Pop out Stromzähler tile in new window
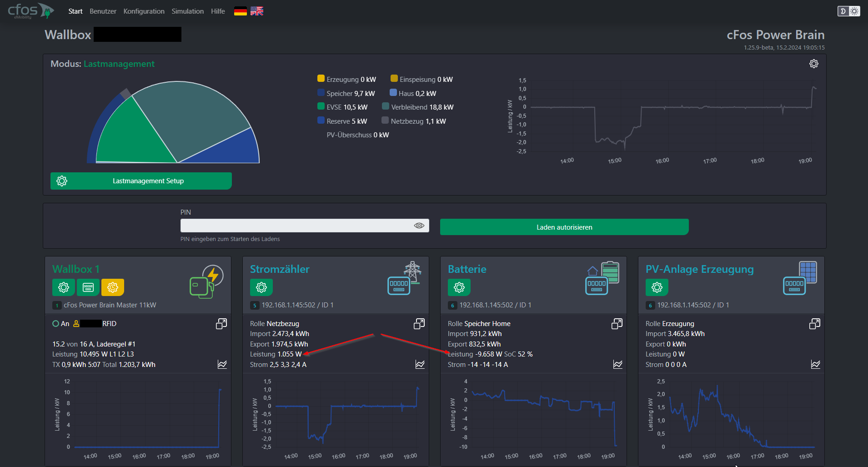This screenshot has width=868, height=467. click(419, 324)
